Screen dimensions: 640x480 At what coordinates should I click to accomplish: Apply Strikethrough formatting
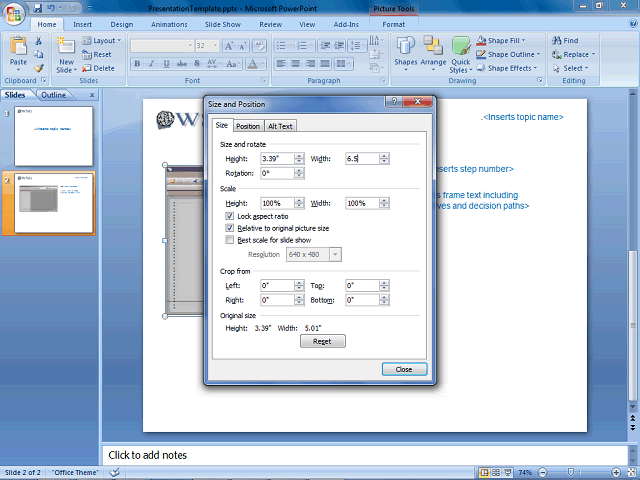182,64
